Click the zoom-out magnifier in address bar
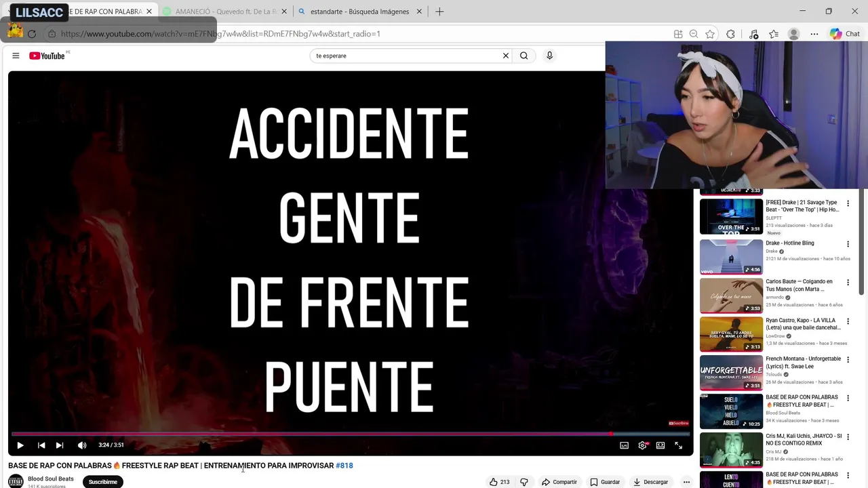Viewport: 868px width, 488px height. (694, 34)
